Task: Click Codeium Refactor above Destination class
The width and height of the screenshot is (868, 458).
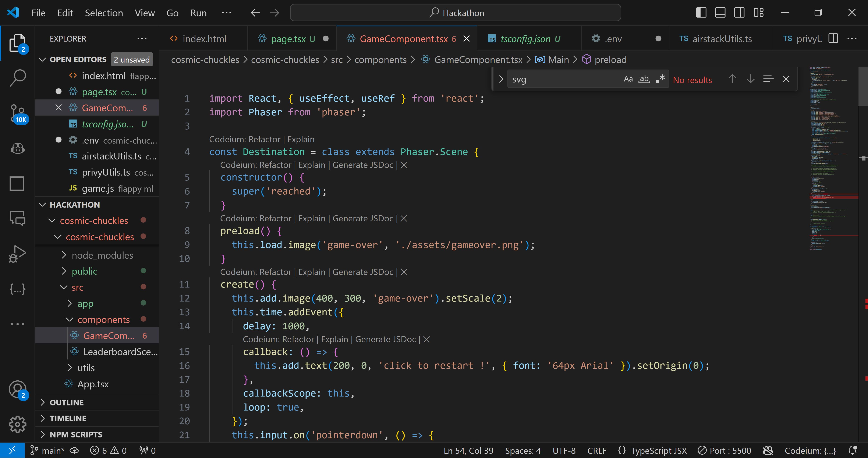Action: point(264,139)
